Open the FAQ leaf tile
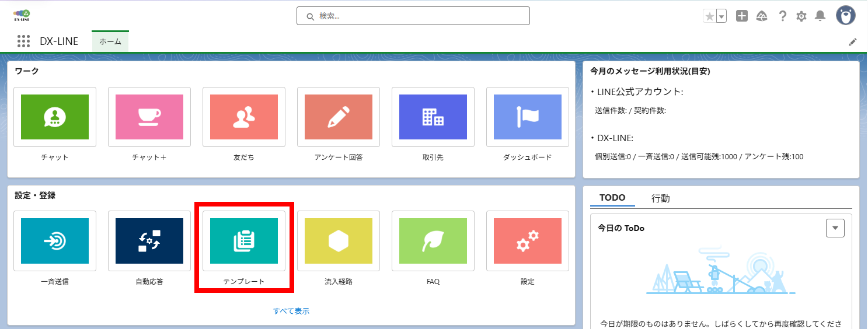Image resolution: width=868 pixels, height=329 pixels. click(433, 241)
